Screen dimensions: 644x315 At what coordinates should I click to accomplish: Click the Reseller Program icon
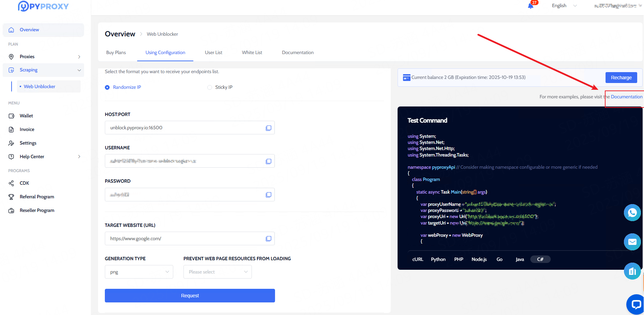tap(11, 211)
